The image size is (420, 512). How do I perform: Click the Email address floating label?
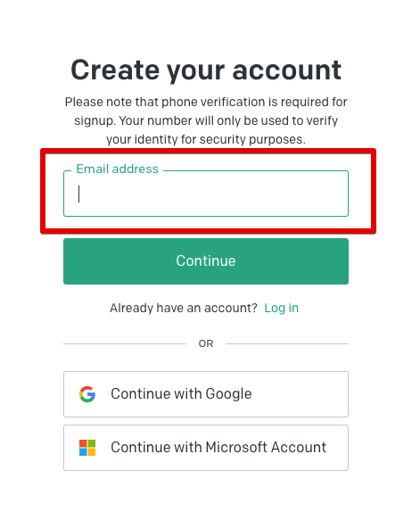coord(117,169)
